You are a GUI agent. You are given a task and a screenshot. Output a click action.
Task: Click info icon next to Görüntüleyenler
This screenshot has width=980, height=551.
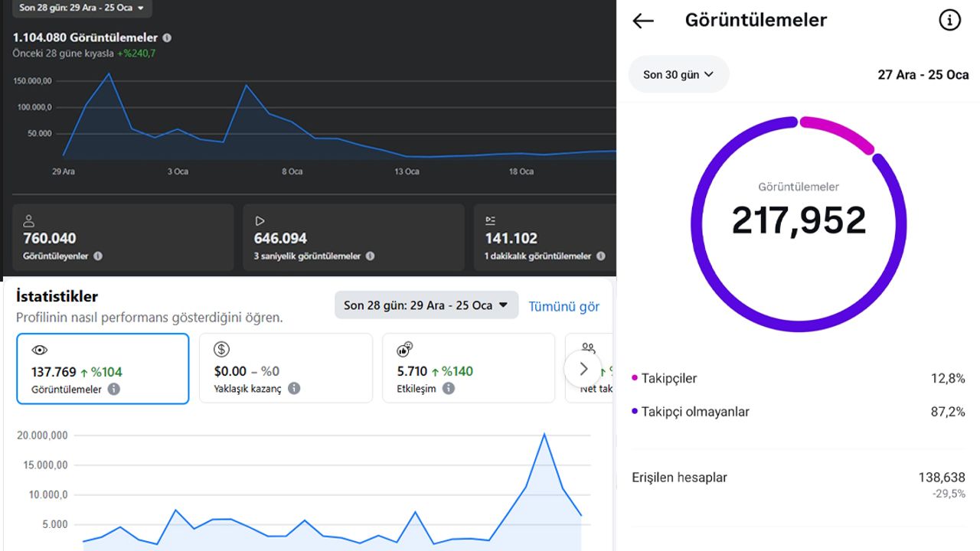pyautogui.click(x=98, y=256)
